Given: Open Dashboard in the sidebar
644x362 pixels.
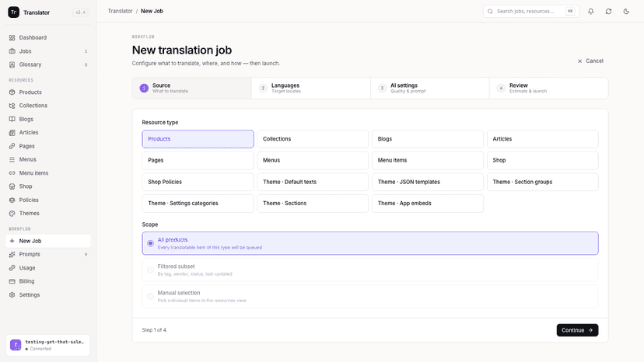Looking at the screenshot, I should [48, 38].
